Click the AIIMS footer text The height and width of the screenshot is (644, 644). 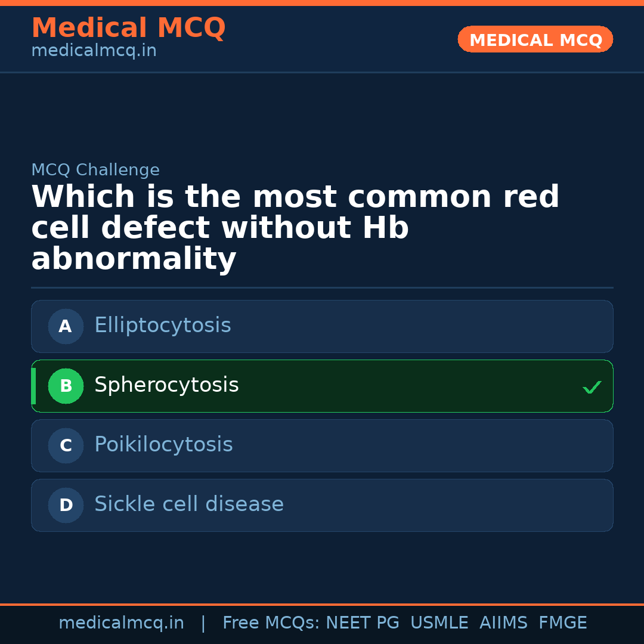(503, 623)
